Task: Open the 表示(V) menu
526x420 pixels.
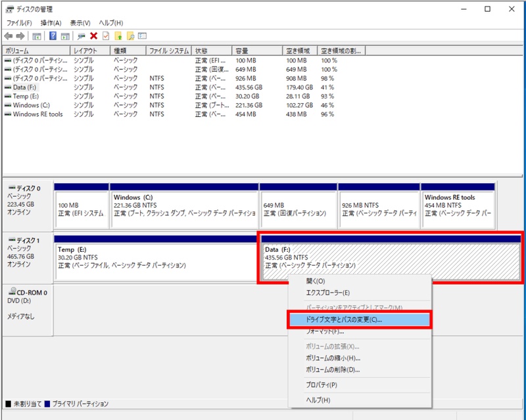Action: coord(80,23)
